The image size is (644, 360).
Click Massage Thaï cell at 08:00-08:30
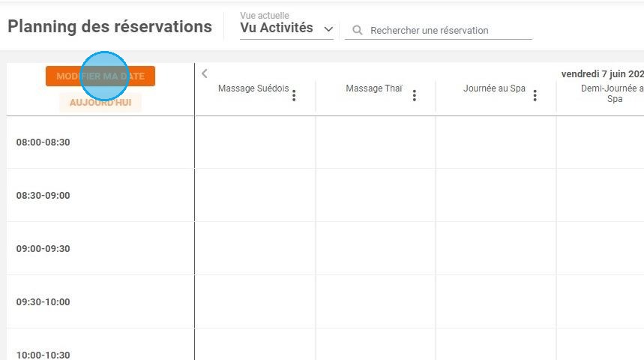(x=376, y=142)
